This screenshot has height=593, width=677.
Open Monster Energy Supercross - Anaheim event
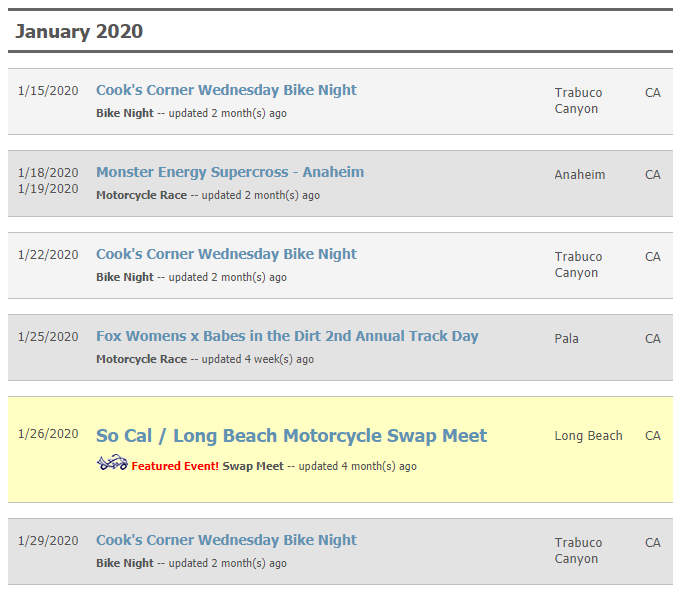(230, 172)
